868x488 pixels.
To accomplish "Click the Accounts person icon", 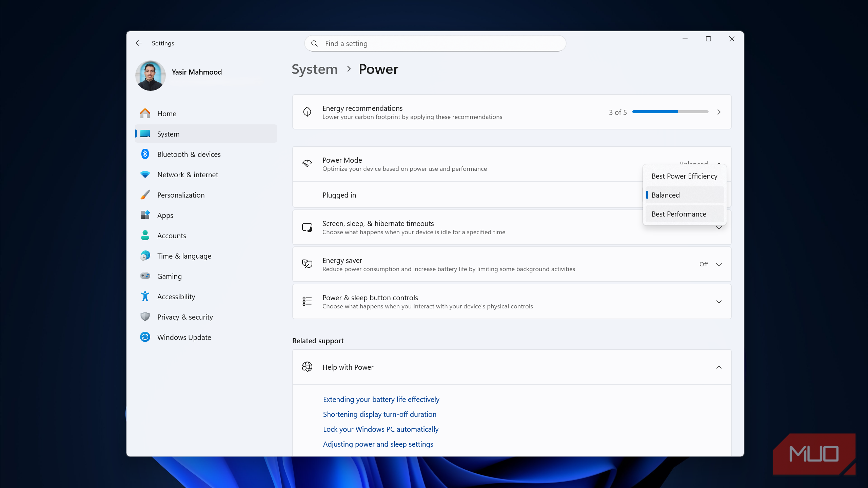I will 145,235.
